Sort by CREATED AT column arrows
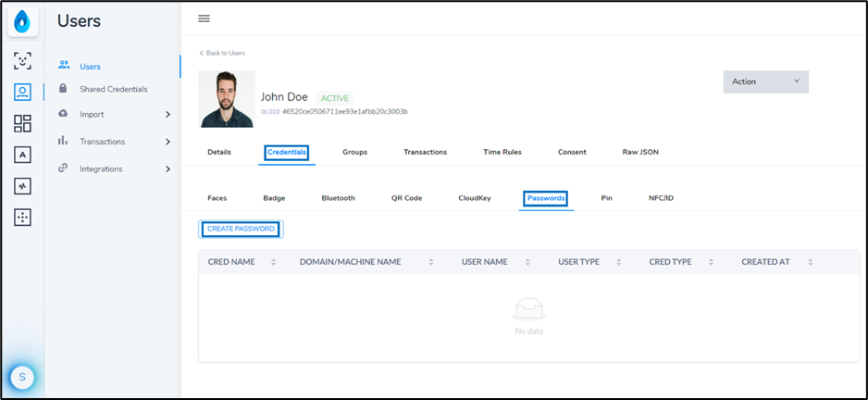This screenshot has height=400, width=868. click(x=811, y=262)
